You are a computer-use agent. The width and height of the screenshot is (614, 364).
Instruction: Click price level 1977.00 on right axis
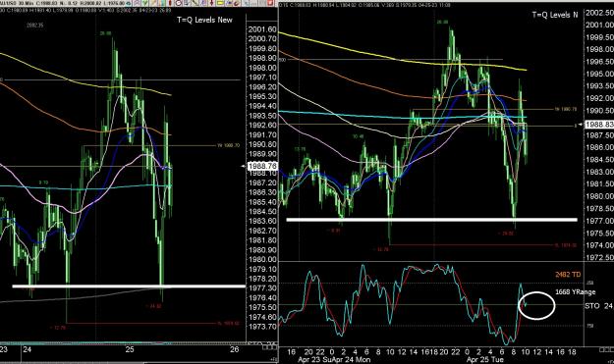click(599, 221)
